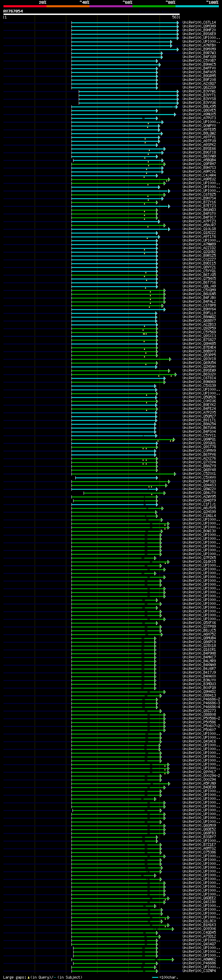Viewport: 222px width, 980px height.
Task: Open hit UniRef100_B9MXM9
Action: point(199,49)
